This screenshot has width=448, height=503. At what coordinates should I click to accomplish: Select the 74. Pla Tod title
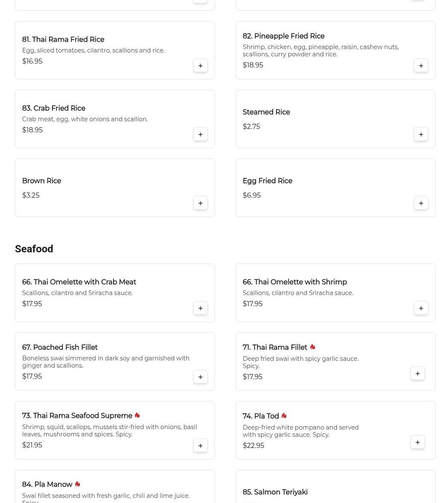pos(261,416)
